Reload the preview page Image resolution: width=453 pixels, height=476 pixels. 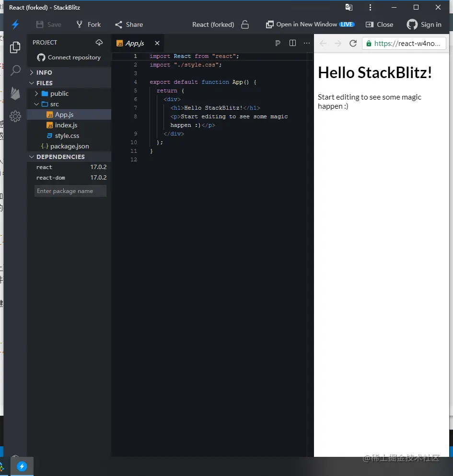click(353, 44)
